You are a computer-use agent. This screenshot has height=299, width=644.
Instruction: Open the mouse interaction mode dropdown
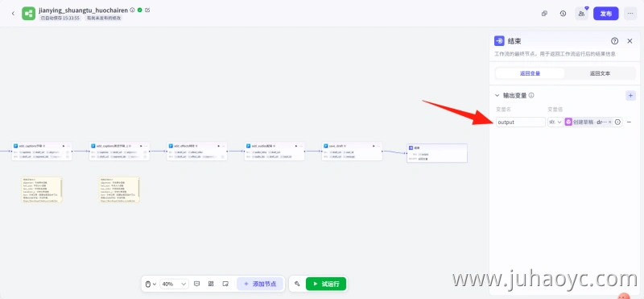tap(151, 284)
